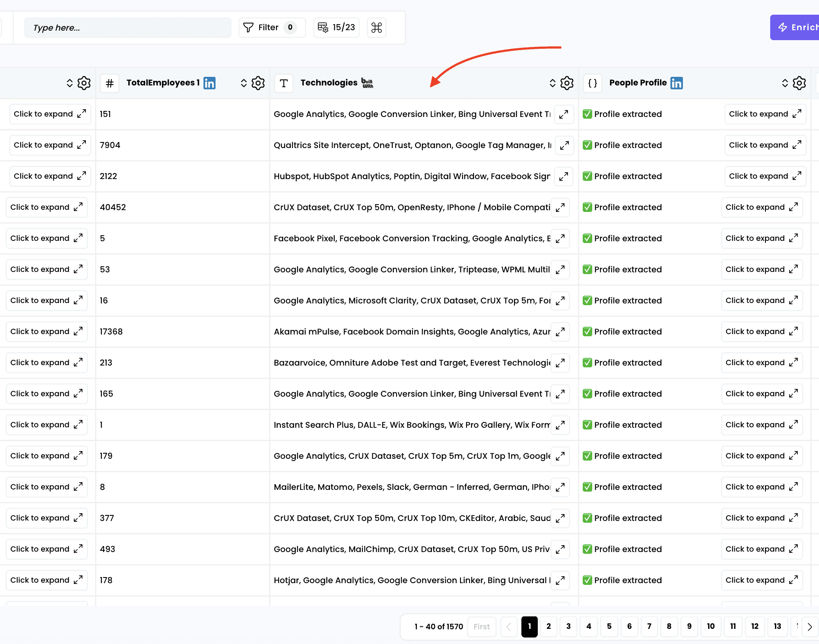This screenshot has height=644, width=819.
Task: Go to page 3
Action: pos(568,626)
